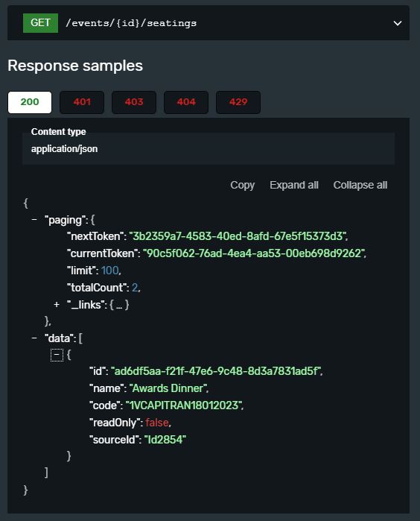Click Expand all for the JSON

click(294, 185)
